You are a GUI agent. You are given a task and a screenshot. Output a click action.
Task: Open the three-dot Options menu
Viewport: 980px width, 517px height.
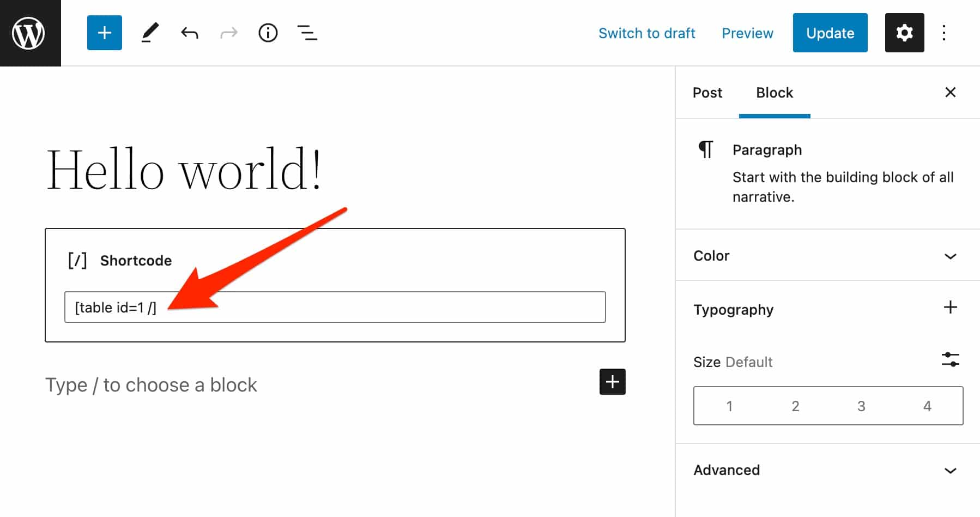[944, 33]
